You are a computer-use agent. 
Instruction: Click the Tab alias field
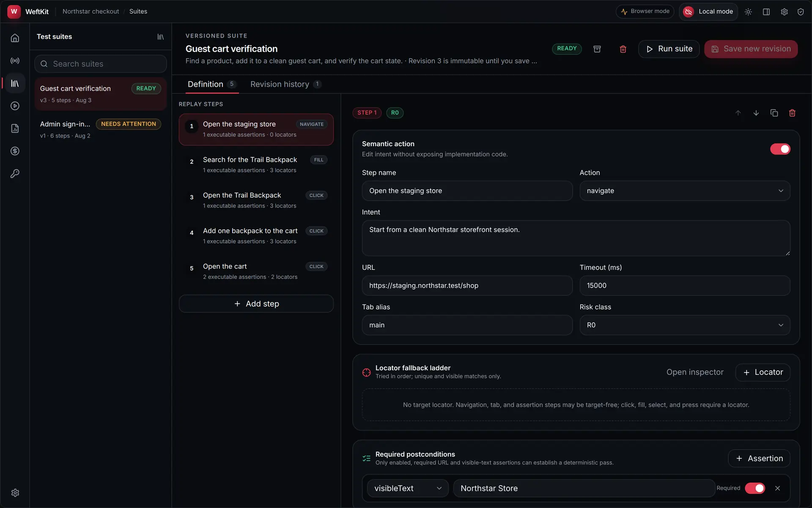[467, 325]
